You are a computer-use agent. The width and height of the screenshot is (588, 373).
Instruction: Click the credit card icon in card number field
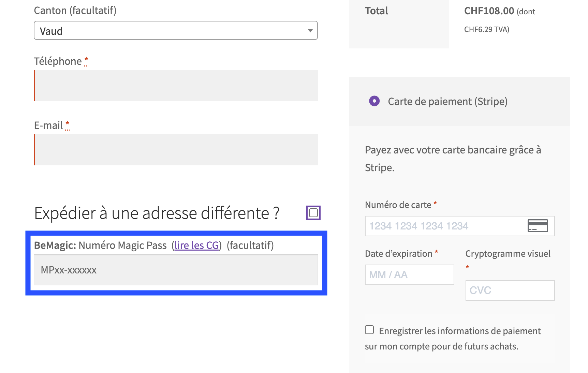(538, 226)
